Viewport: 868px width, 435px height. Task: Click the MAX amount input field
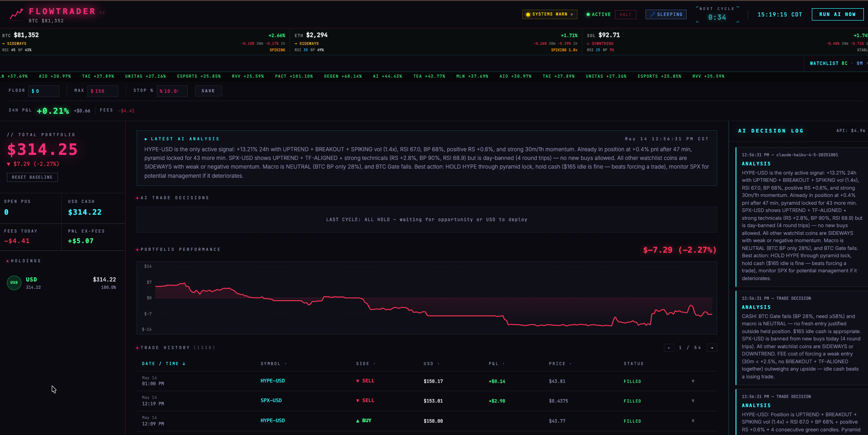(x=103, y=91)
